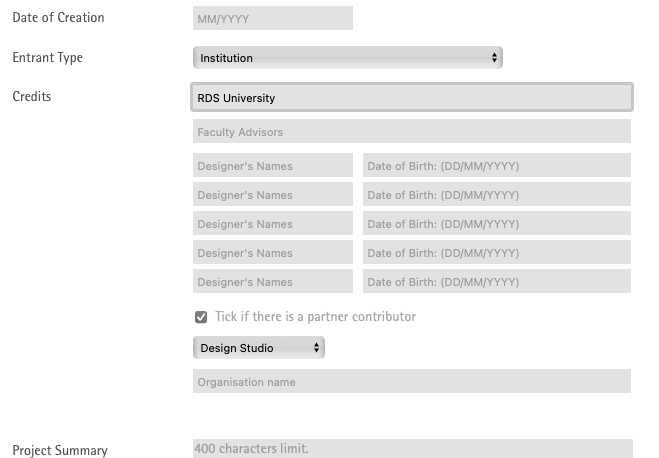Select the third Date of Birth field

click(496, 224)
